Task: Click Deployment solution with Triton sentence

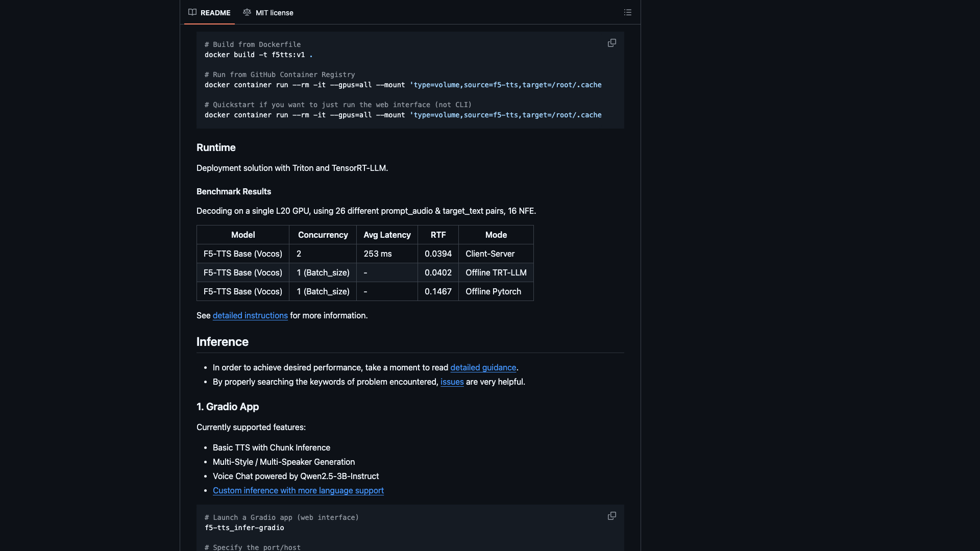Action: [x=292, y=168]
